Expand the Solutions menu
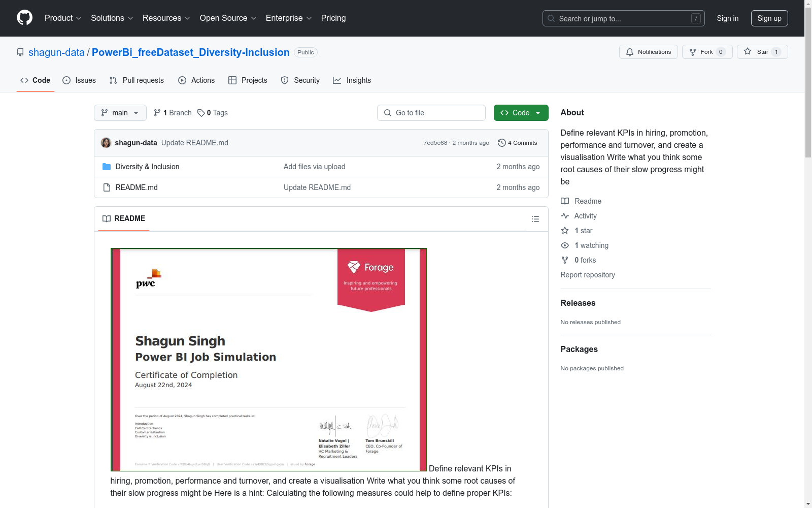The width and height of the screenshot is (812, 508). click(112, 18)
